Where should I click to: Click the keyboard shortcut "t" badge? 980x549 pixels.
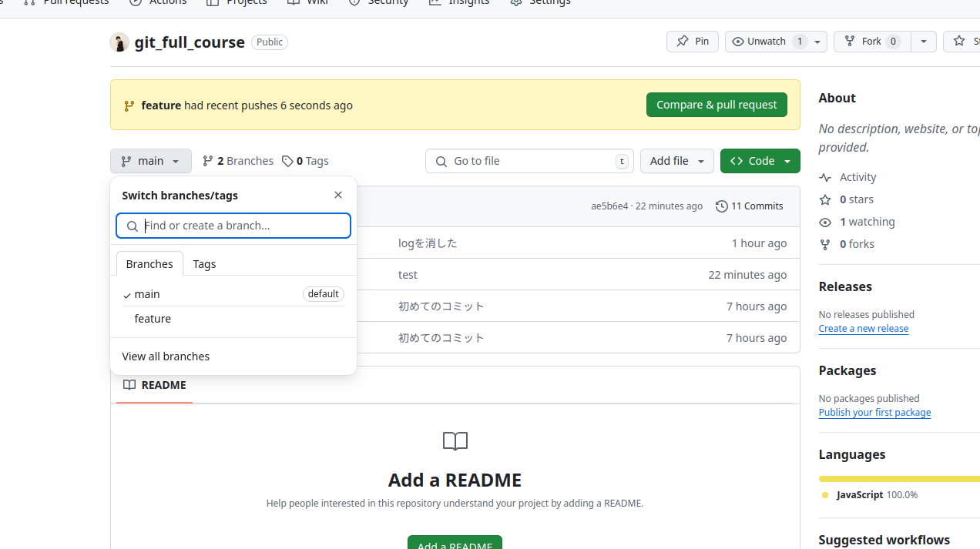(622, 161)
